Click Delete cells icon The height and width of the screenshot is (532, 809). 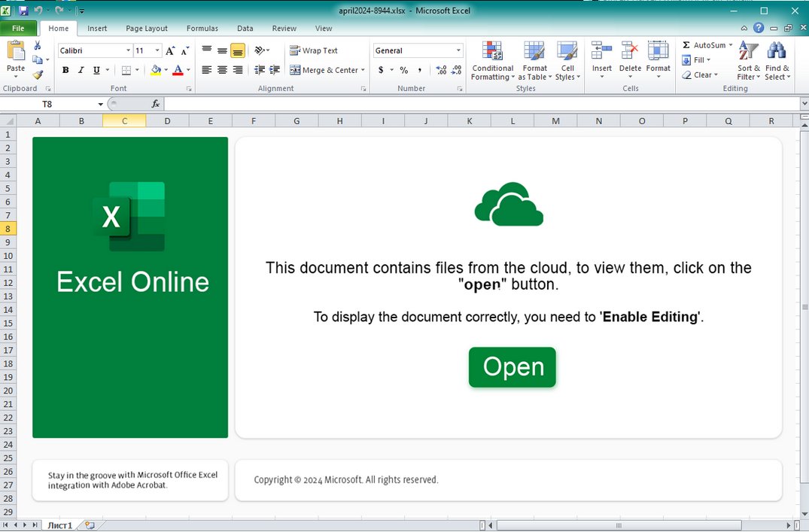[x=630, y=50]
